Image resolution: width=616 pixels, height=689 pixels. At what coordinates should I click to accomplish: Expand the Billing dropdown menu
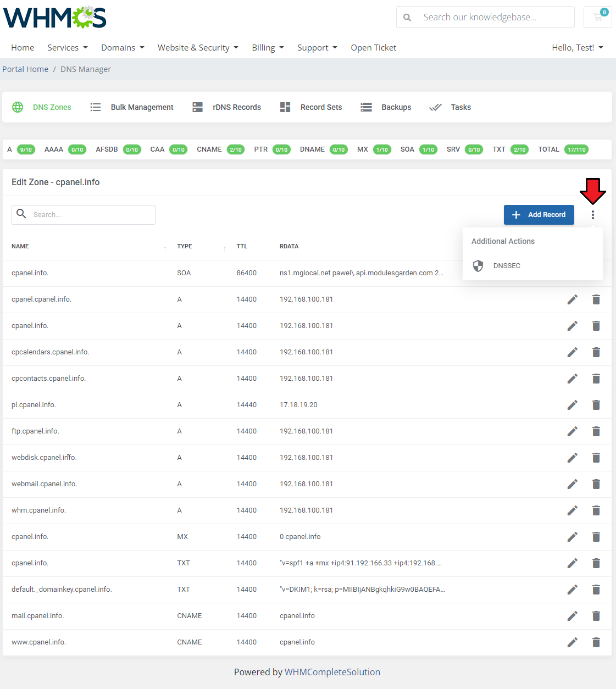pyautogui.click(x=268, y=48)
